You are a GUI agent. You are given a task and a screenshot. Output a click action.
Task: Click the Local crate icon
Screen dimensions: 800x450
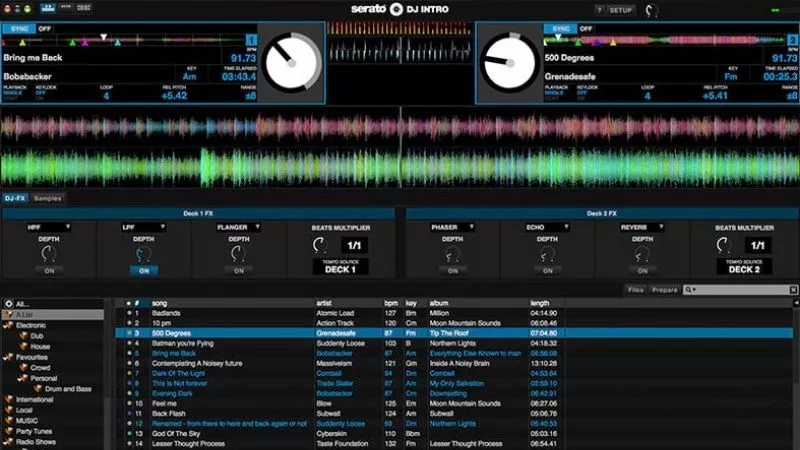[x=9, y=410]
